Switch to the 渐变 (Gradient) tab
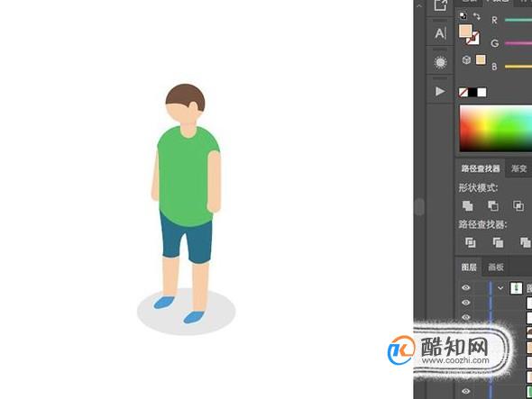532x399 pixels. tap(518, 168)
